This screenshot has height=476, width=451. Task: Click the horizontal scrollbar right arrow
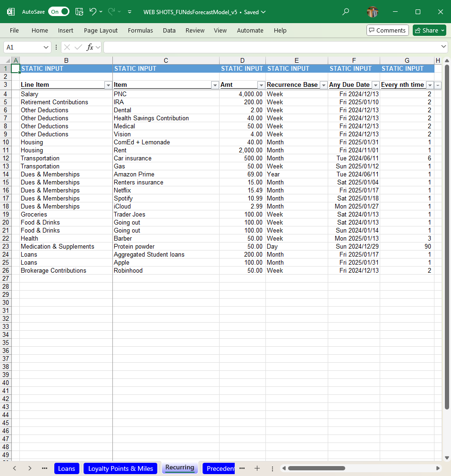click(x=438, y=468)
